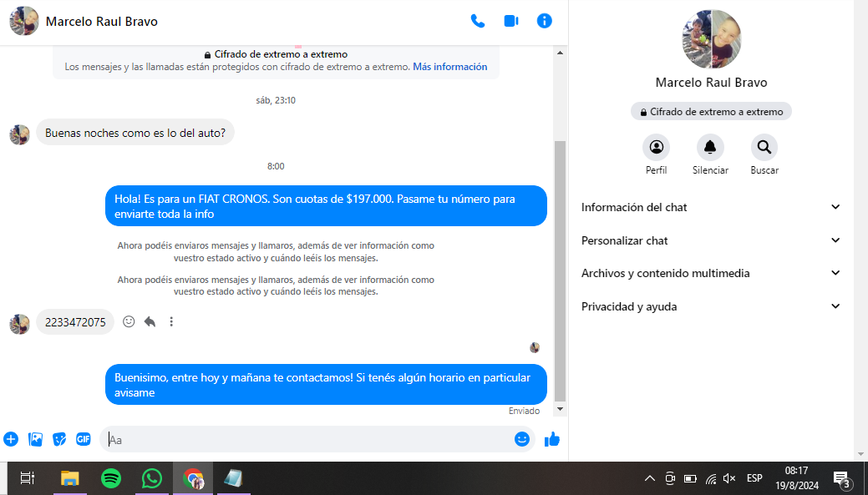Switch to Chrome in the taskbar
The image size is (868, 495).
tap(193, 477)
